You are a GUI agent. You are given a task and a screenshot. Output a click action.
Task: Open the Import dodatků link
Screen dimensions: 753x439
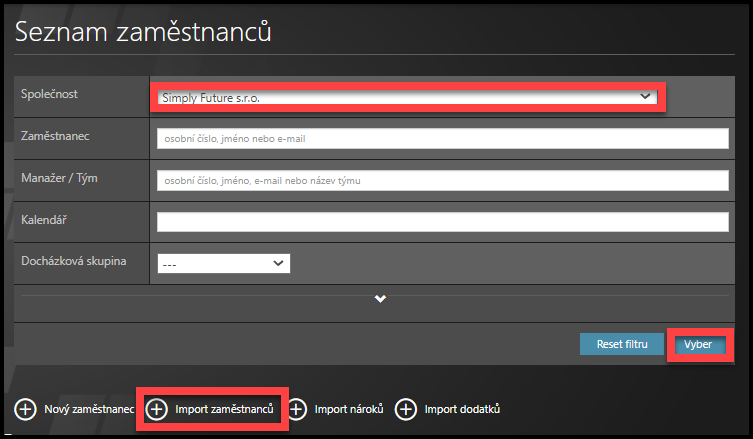pos(462,409)
